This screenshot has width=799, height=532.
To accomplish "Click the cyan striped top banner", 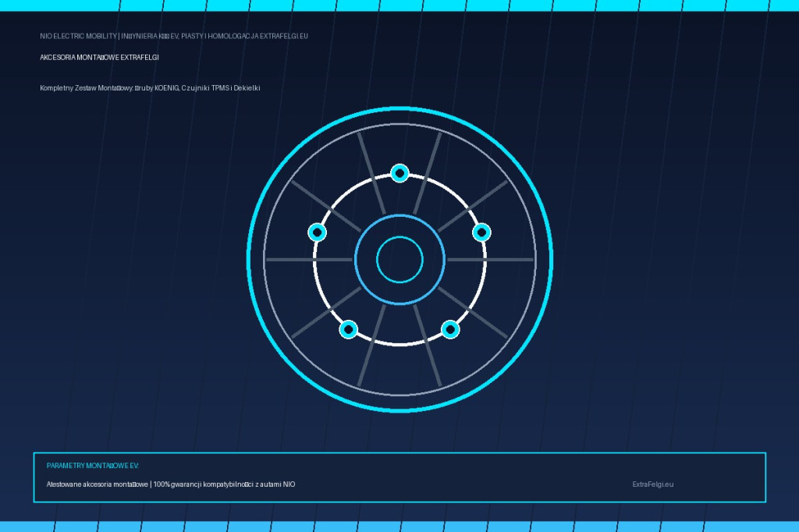I will point(399,5).
